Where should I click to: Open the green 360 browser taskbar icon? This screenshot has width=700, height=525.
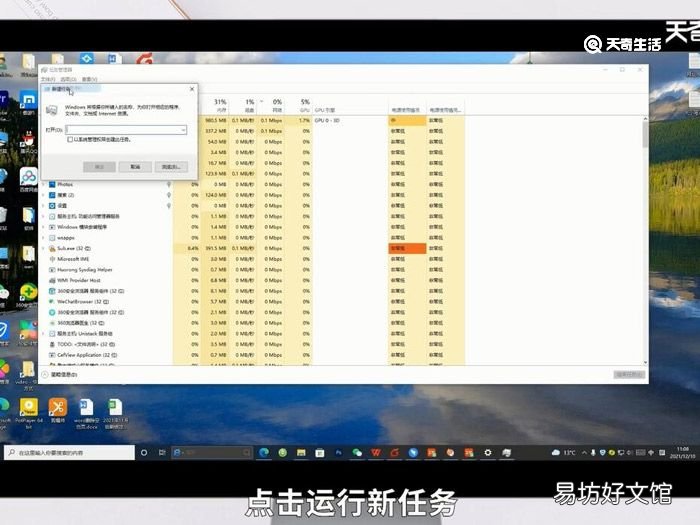tap(283, 453)
